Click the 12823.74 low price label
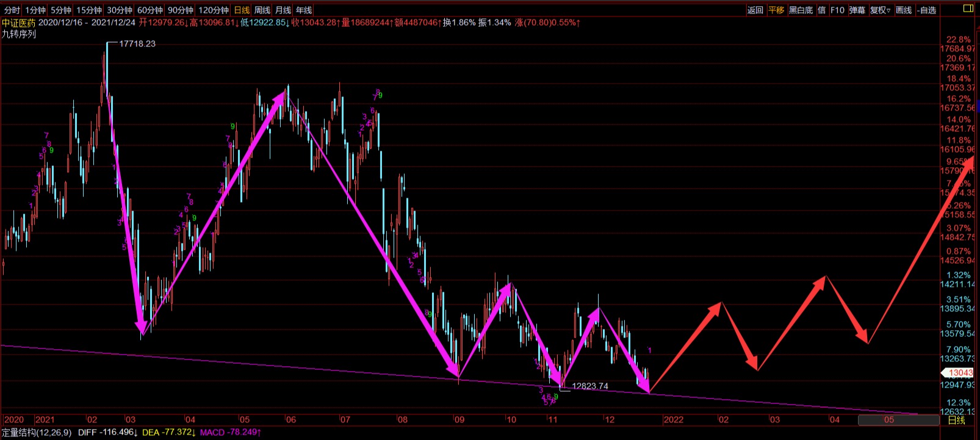The height and width of the screenshot is (440, 980). click(x=590, y=386)
